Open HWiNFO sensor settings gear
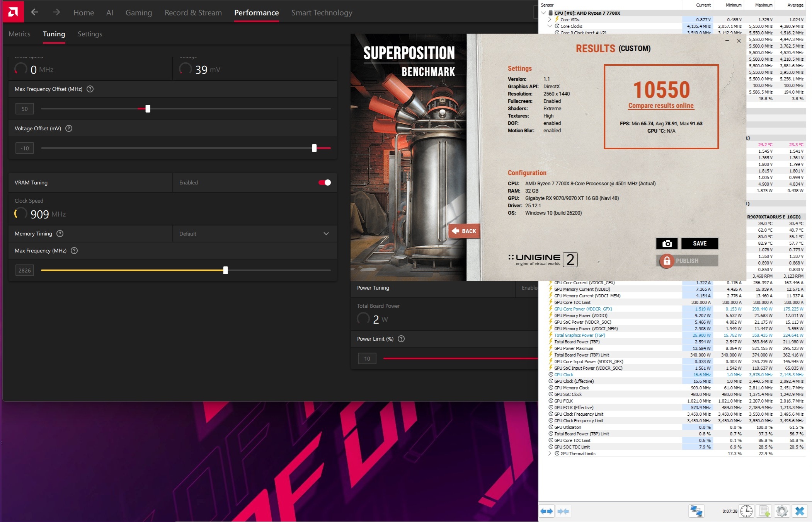812x522 pixels. coord(781,511)
